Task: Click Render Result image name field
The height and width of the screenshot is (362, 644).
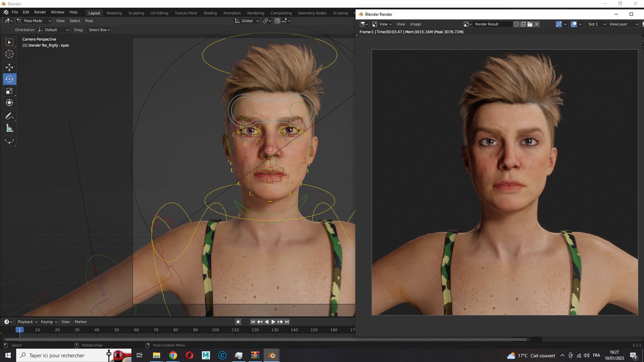Action: tap(492, 24)
